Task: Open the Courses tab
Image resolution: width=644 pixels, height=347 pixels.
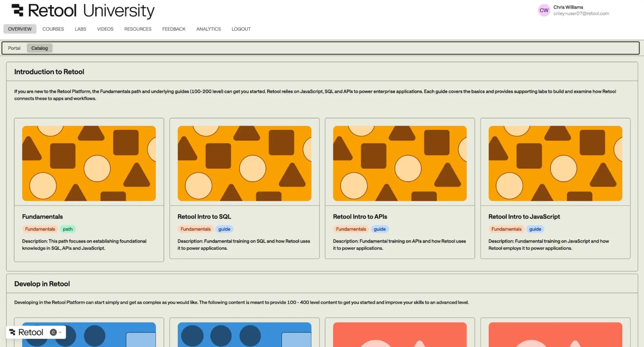Action: tap(53, 29)
